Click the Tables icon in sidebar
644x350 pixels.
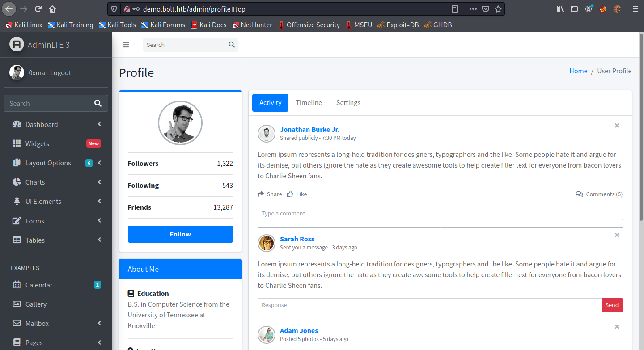click(17, 240)
